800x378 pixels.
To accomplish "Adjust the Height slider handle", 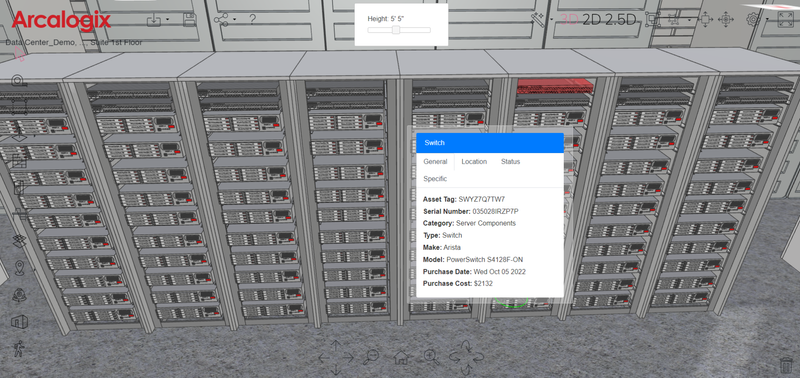I will (396, 30).
